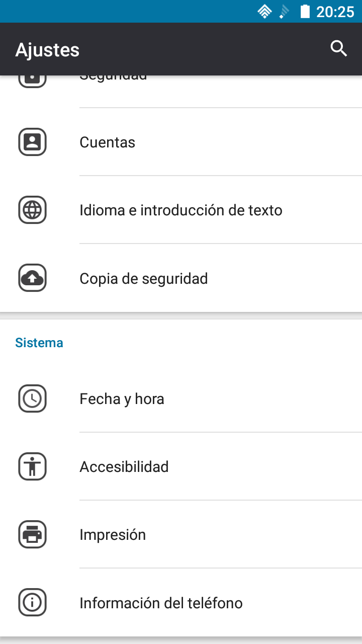Open Copia de seguridad
The width and height of the screenshot is (362, 644).
click(x=181, y=278)
